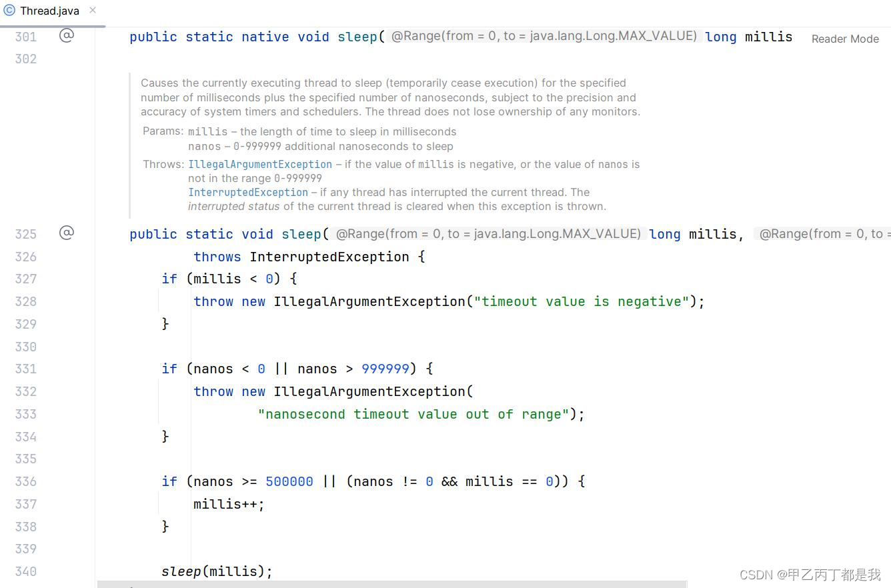Image resolution: width=891 pixels, height=588 pixels.
Task: Open the InterruptedException documentation link
Action: click(247, 192)
